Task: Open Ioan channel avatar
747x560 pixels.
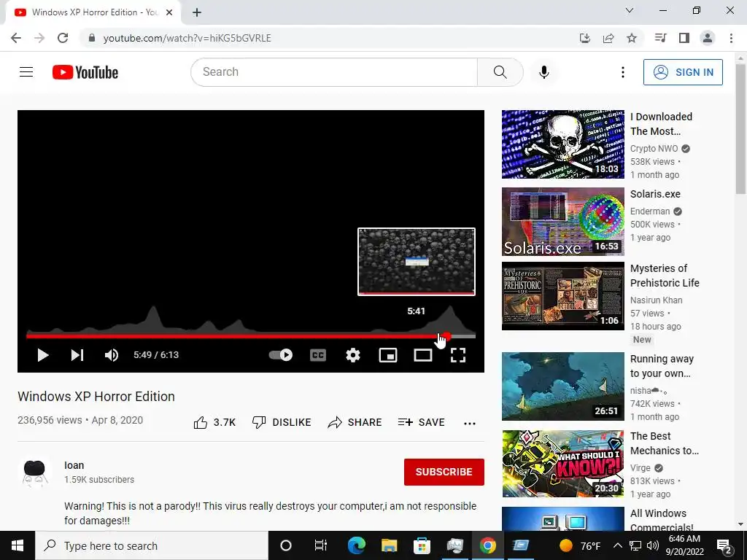Action: (x=34, y=472)
